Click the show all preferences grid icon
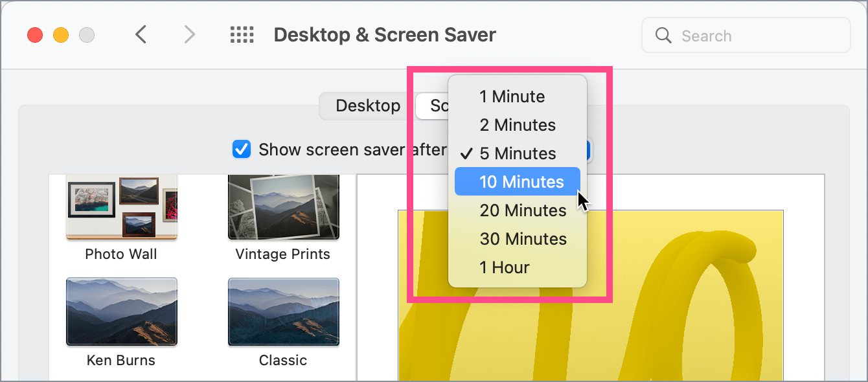868x382 pixels. (x=242, y=34)
